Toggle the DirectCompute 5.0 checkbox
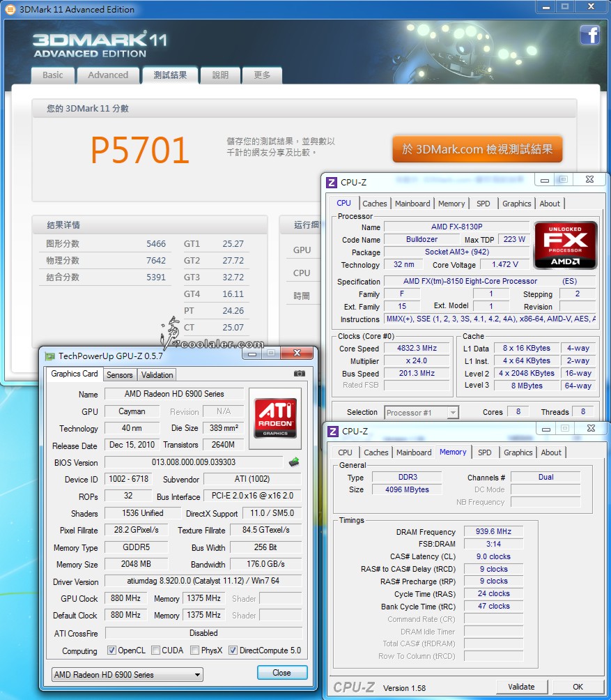The image size is (611, 700). point(233,650)
